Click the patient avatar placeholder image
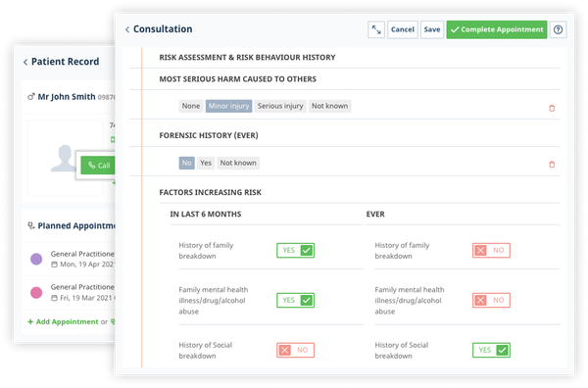Viewport: 588px width, 388px height. coord(65,158)
